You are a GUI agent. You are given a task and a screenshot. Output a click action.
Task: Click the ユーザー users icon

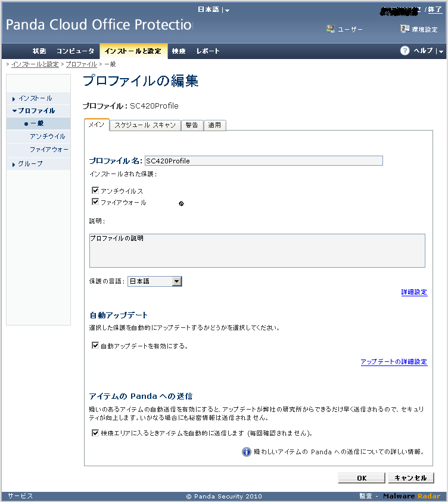pyautogui.click(x=330, y=29)
